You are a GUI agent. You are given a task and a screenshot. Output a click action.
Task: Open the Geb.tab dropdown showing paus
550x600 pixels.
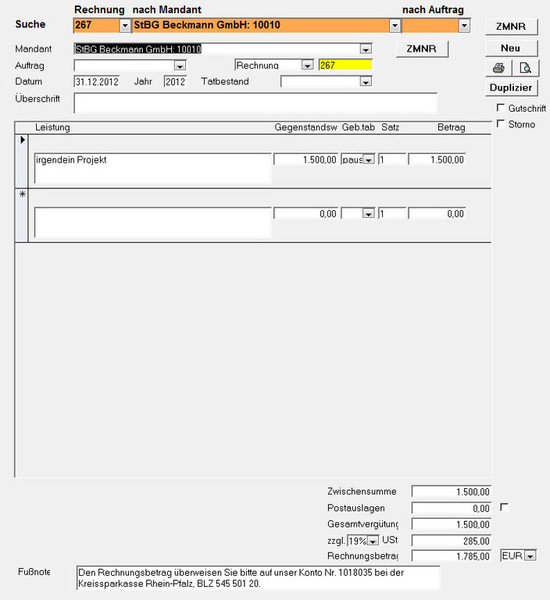tap(369, 160)
